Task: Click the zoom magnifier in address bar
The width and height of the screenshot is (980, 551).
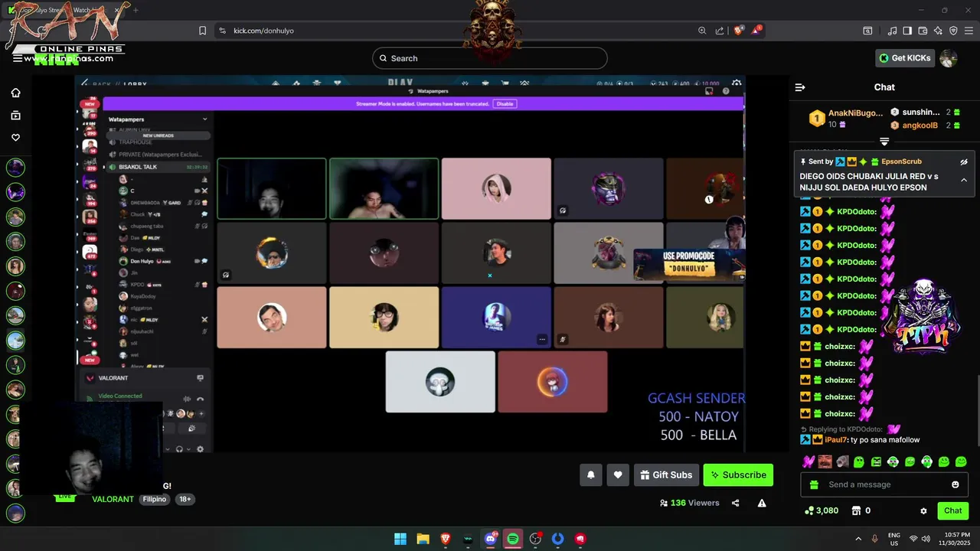Action: (702, 31)
